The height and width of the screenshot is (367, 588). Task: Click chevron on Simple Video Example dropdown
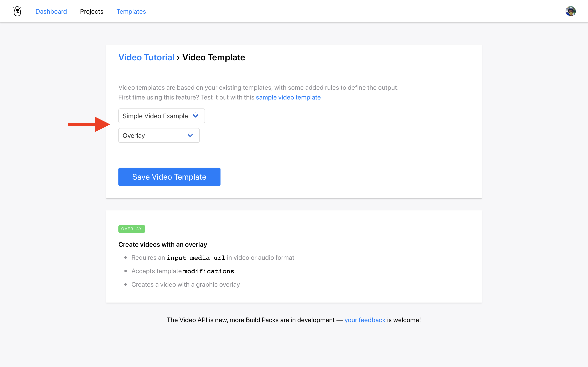[196, 116]
